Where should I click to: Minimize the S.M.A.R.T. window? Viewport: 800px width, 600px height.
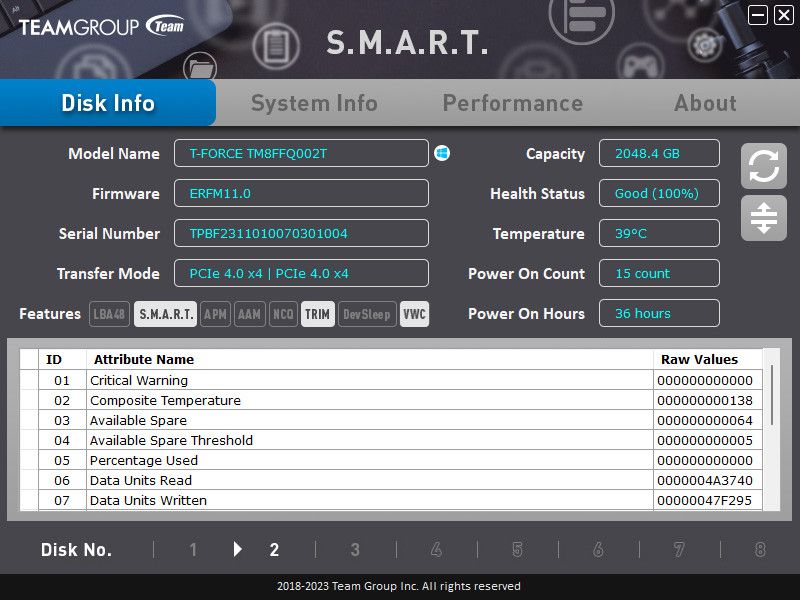pyautogui.click(x=758, y=15)
